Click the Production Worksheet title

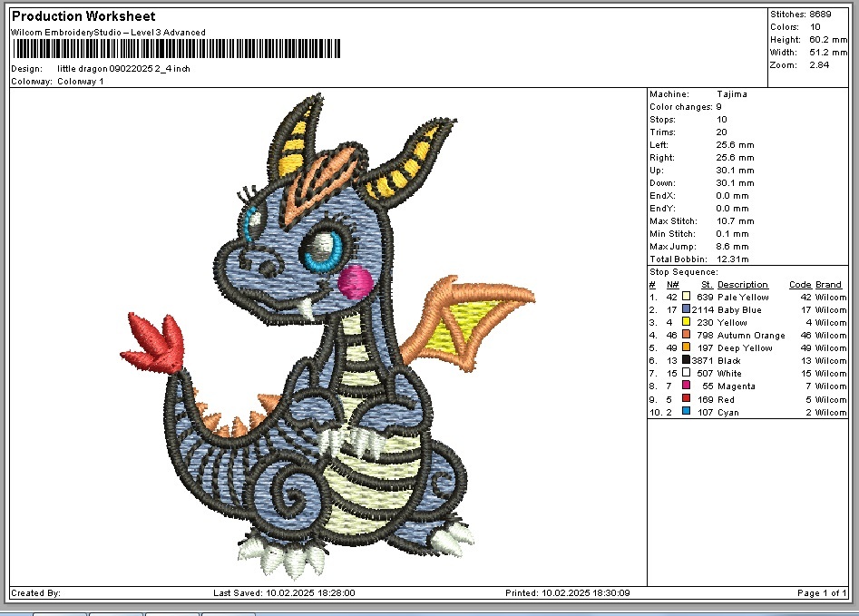pyautogui.click(x=83, y=16)
